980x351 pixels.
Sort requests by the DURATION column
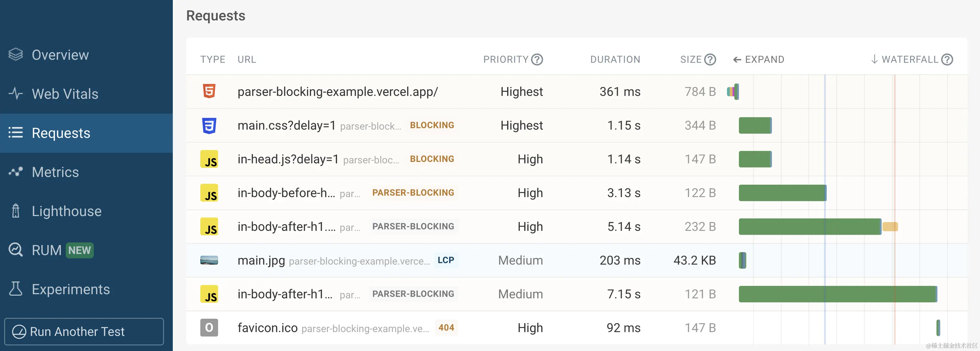(x=615, y=60)
